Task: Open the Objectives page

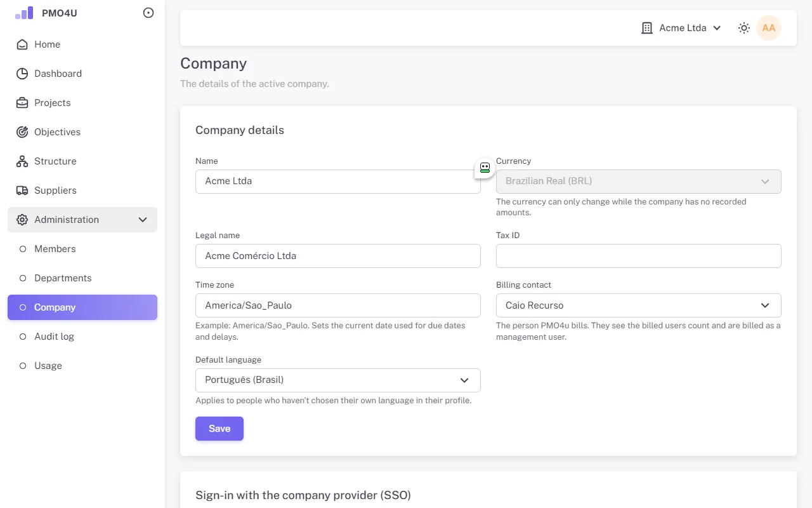Action: (x=82, y=132)
